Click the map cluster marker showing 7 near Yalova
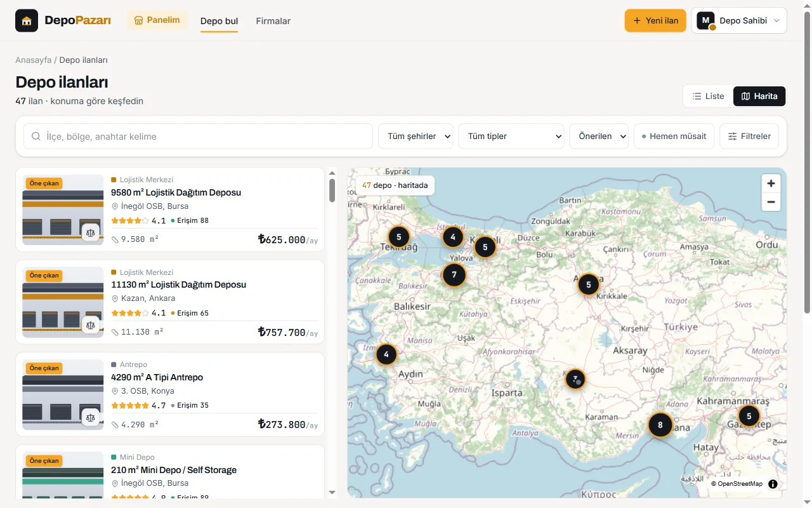The width and height of the screenshot is (812, 508). pos(454,275)
